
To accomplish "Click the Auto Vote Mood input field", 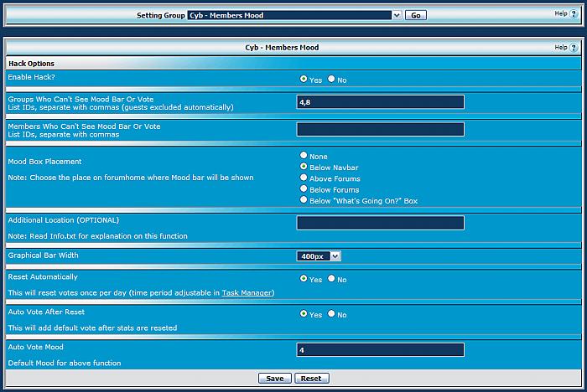I will click(380, 350).
